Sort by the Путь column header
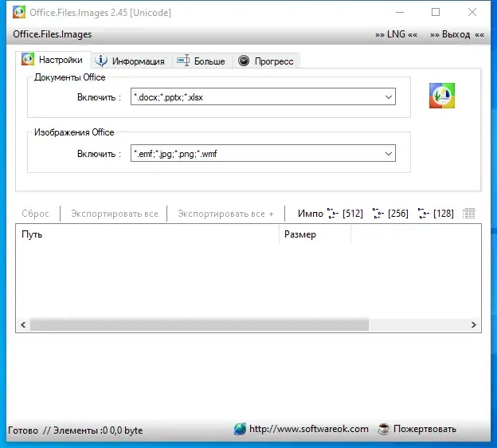This screenshot has width=497, height=448. 147,234
